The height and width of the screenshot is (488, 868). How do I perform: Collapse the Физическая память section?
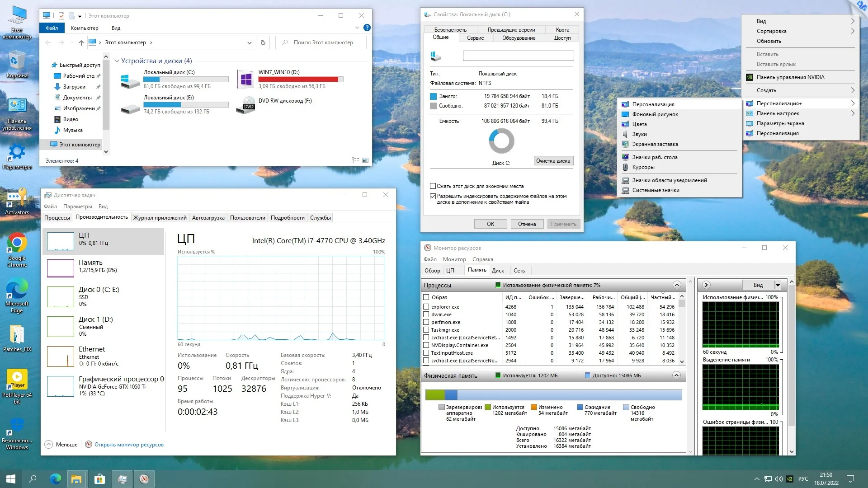click(676, 375)
